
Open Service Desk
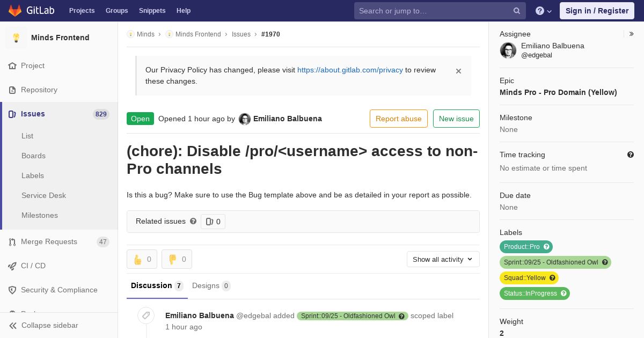43,195
